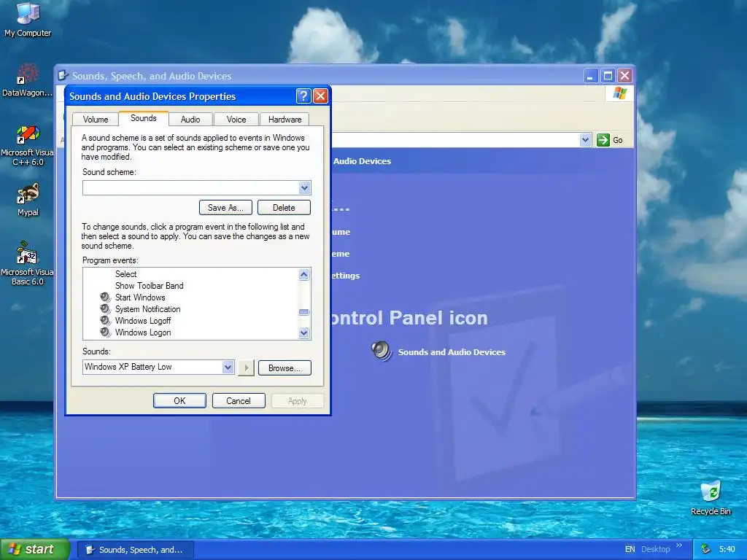
Task: Click the system tray icon near clock
Action: click(x=706, y=549)
